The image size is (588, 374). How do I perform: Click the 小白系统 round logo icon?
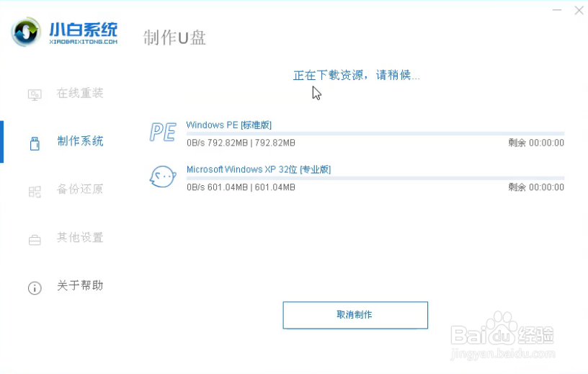click(x=26, y=32)
